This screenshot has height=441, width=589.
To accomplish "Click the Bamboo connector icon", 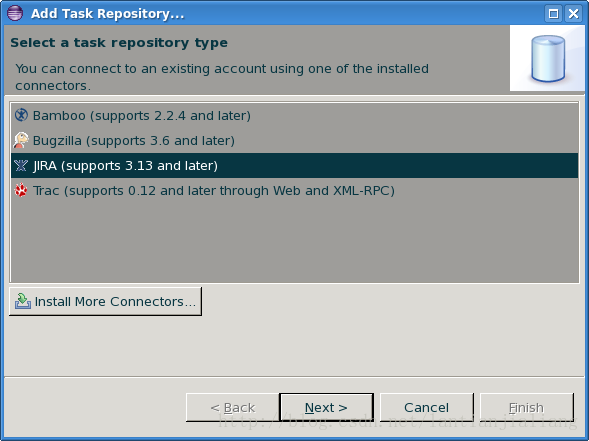I will [x=21, y=115].
